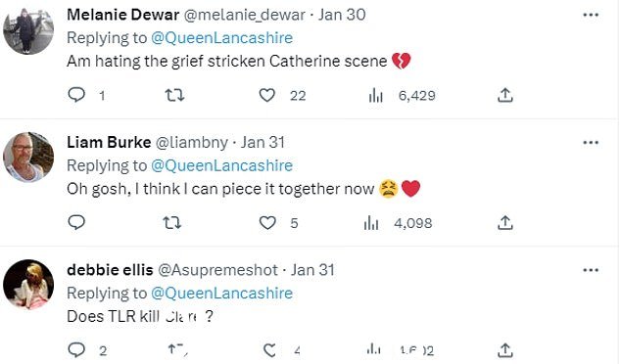Retweet Melanie Dewar's post
621x364 pixels.
point(174,95)
